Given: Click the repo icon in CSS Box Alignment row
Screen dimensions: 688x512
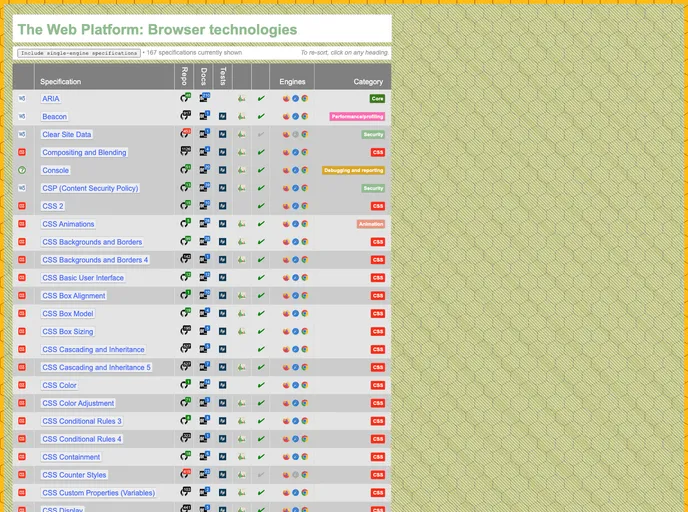Looking at the screenshot, I should [185, 295].
